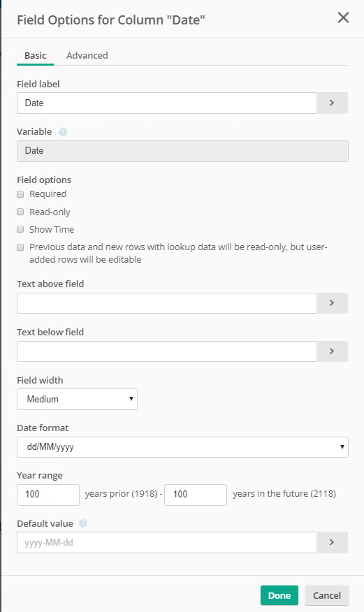Viewport: 364px width, 612px height.
Task: Open arrow button for Text above field
Action: (332, 303)
